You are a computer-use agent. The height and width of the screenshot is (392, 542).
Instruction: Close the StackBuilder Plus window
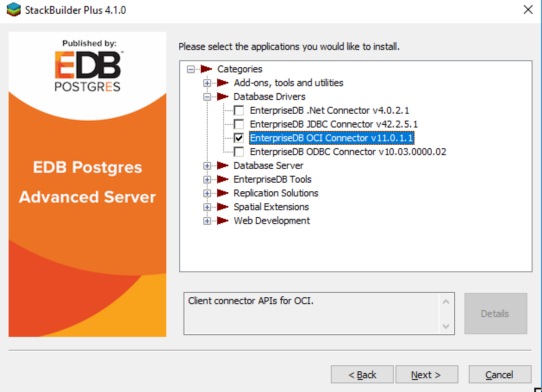click(x=528, y=10)
